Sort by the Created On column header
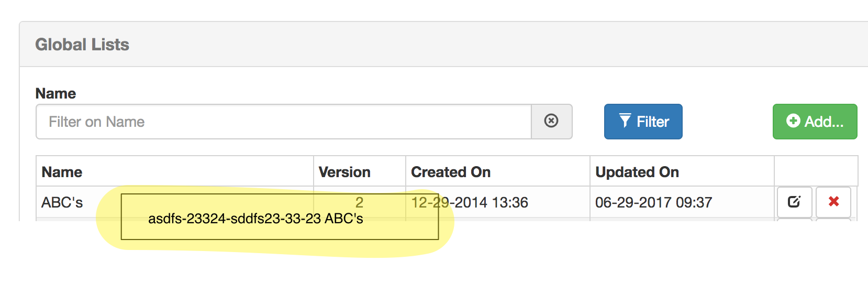Viewport: 868px width, 283px height. 451,172
